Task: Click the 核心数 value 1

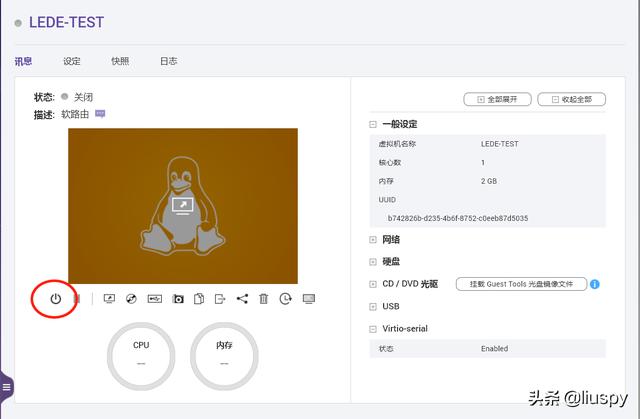Action: tap(483, 163)
